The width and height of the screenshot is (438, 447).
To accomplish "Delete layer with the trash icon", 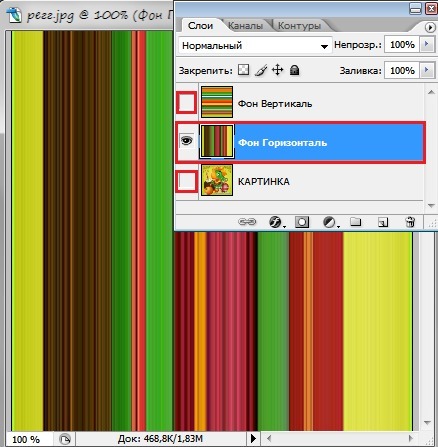I will pos(410,222).
